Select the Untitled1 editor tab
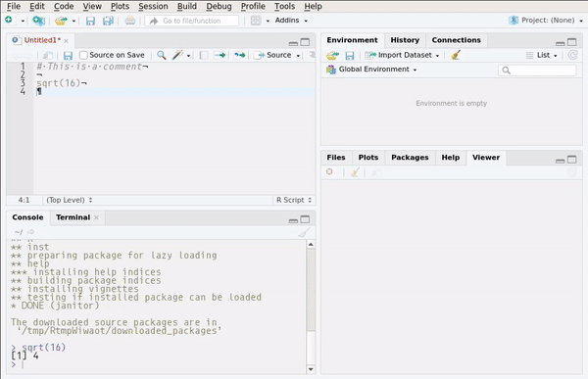588x379 pixels. pos(41,40)
